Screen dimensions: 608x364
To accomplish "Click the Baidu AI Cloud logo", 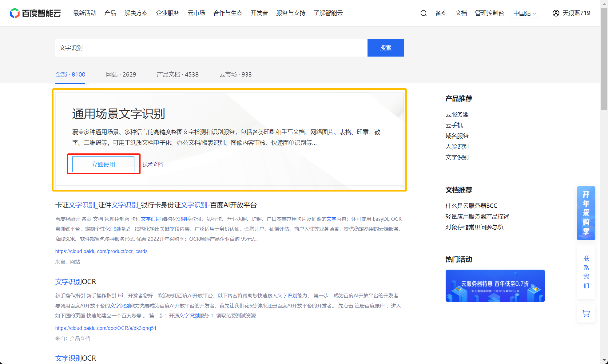I will (35, 13).
